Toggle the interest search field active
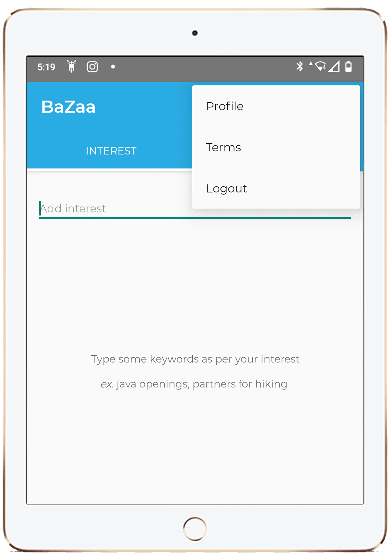The image size is (392, 560). (197, 208)
